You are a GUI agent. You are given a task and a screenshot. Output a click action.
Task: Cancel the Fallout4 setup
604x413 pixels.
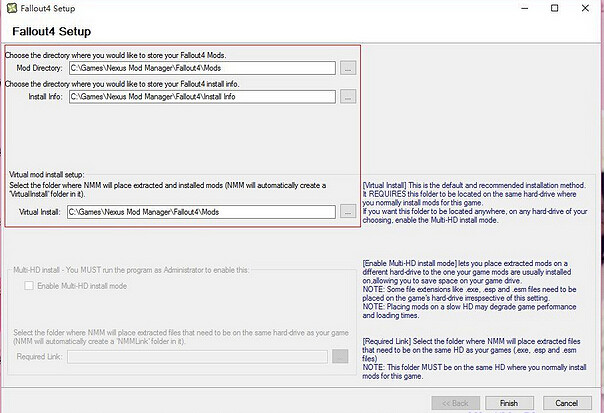[x=568, y=402]
